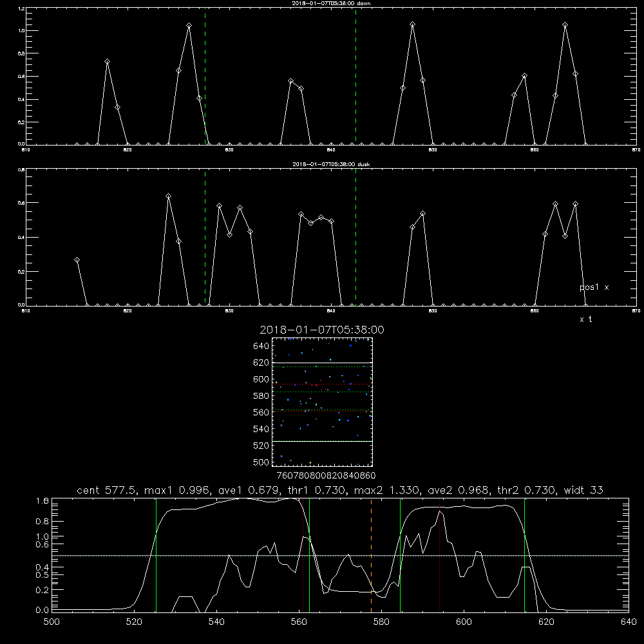Click the red dotted line near 561 in bottom plot
The width and height of the screenshot is (644, 644).
(303, 554)
